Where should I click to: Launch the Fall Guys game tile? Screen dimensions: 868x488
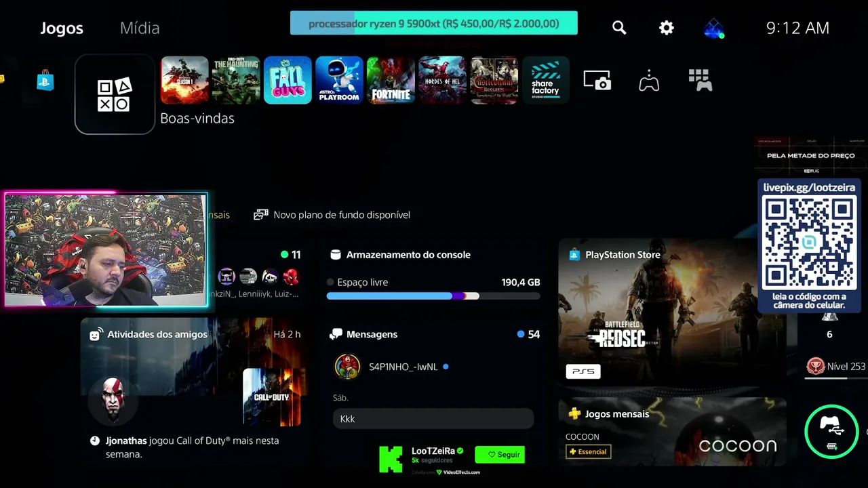click(288, 80)
